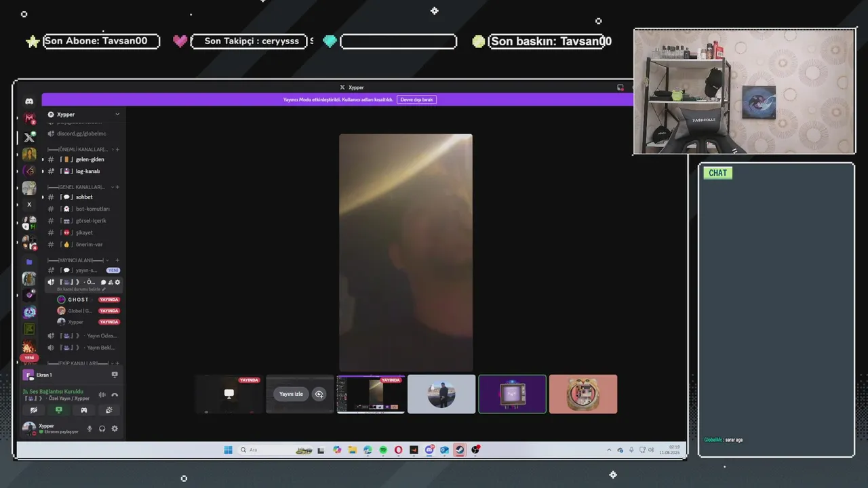The height and width of the screenshot is (488, 868).
Task: Open voice channel settings gear icon
Action: point(117,282)
